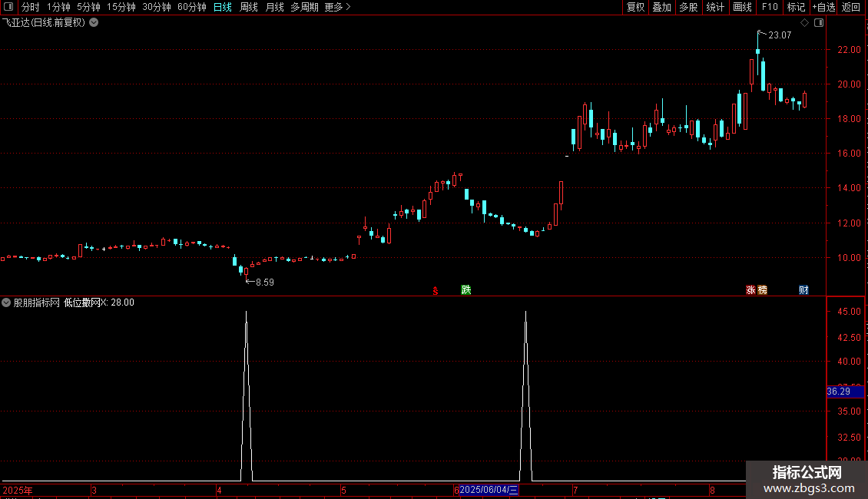Toggle the chart window split icon
This screenshot has width=868, height=499.
pos(819,23)
